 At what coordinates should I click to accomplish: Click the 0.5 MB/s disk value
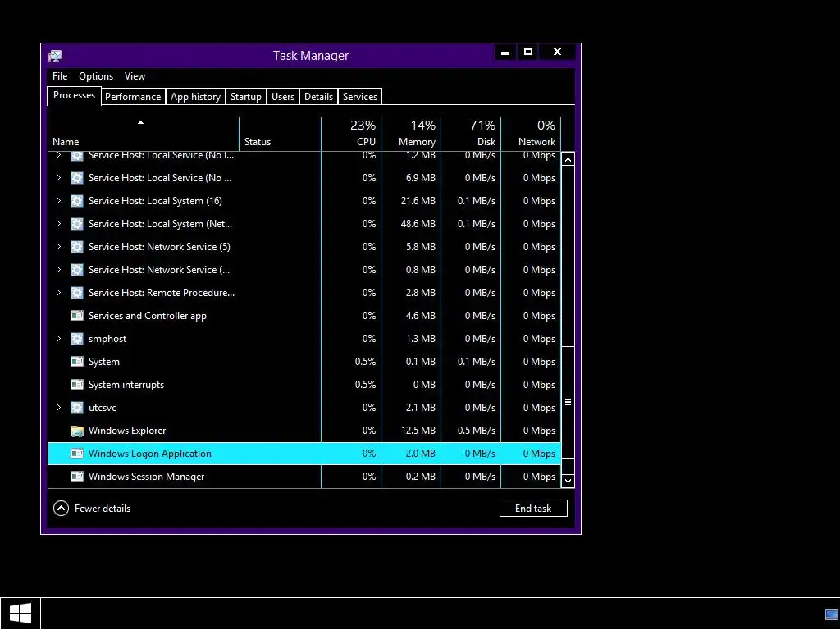tap(477, 431)
